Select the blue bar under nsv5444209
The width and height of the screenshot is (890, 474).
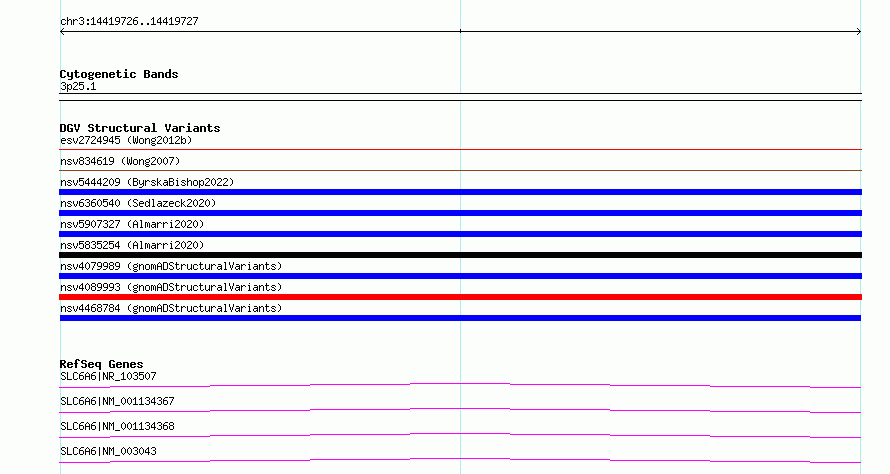click(x=460, y=192)
